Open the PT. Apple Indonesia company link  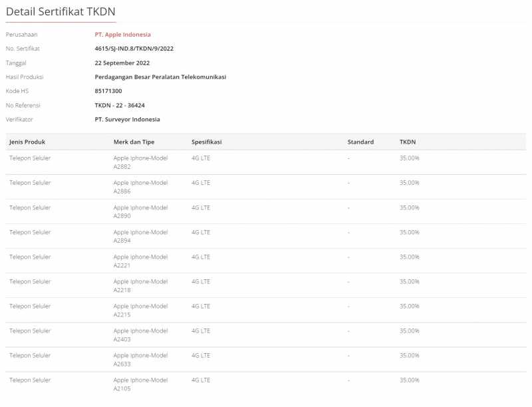click(x=122, y=35)
